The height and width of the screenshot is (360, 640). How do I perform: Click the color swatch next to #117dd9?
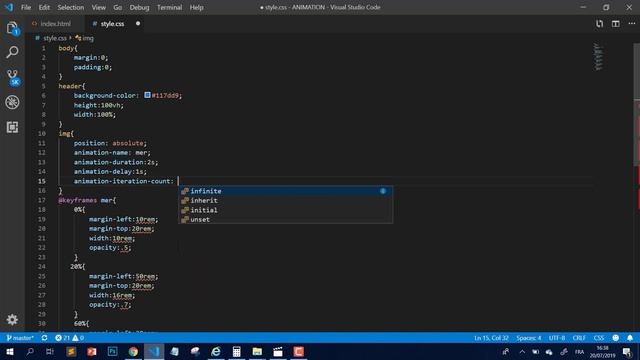pyautogui.click(x=147, y=95)
